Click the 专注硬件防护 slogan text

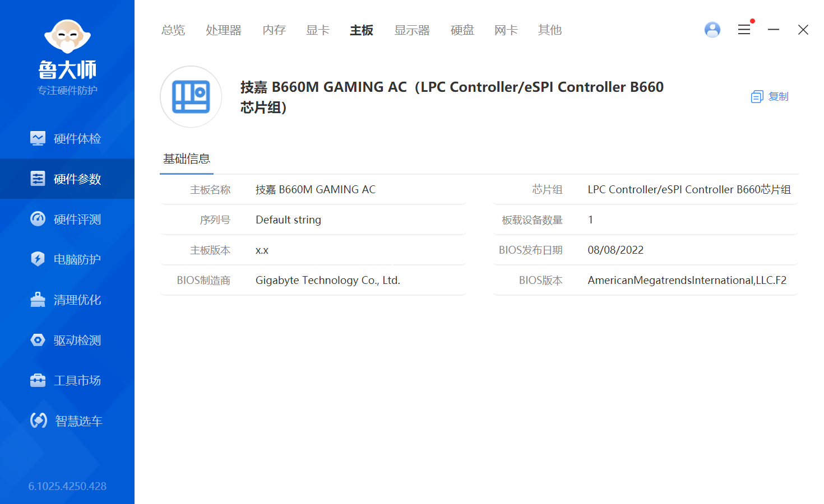pyautogui.click(x=67, y=90)
